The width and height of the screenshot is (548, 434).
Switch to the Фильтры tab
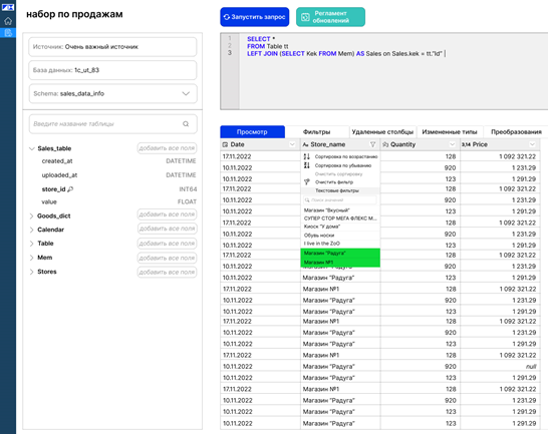pyautogui.click(x=317, y=132)
